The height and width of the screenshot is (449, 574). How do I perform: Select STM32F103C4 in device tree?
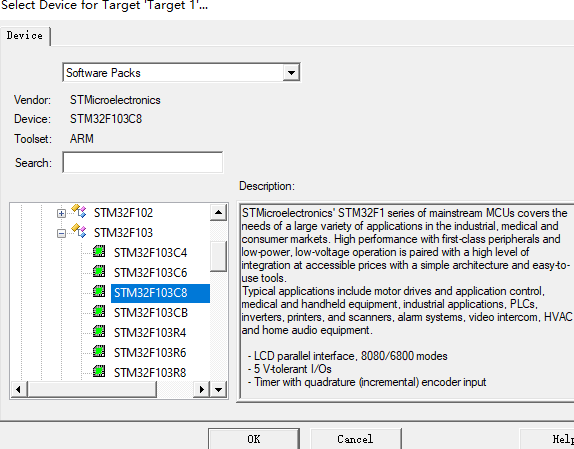click(x=150, y=253)
